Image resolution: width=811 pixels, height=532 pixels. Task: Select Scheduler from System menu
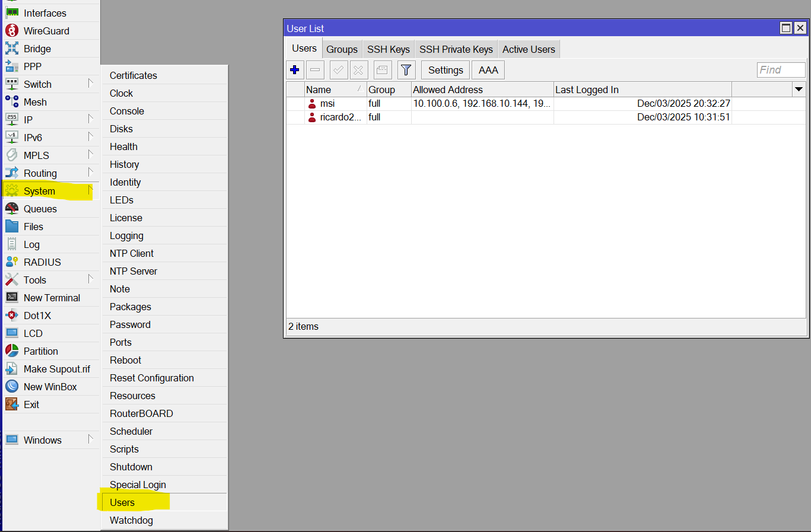(x=131, y=431)
